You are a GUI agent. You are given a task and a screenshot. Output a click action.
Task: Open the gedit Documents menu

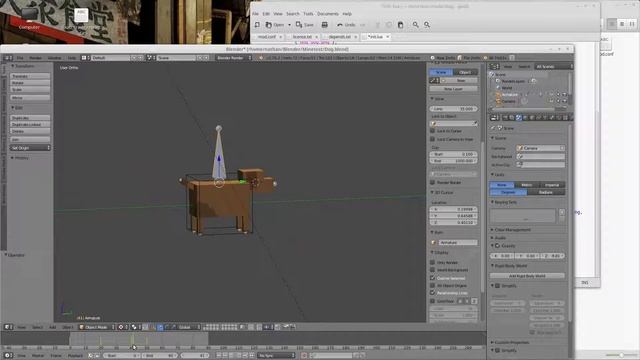[328, 14]
